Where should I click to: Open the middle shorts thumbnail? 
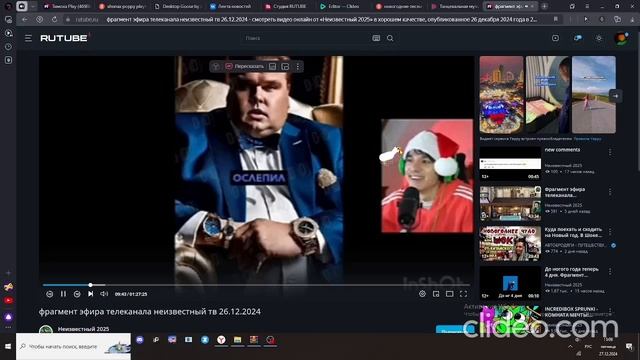tap(547, 95)
